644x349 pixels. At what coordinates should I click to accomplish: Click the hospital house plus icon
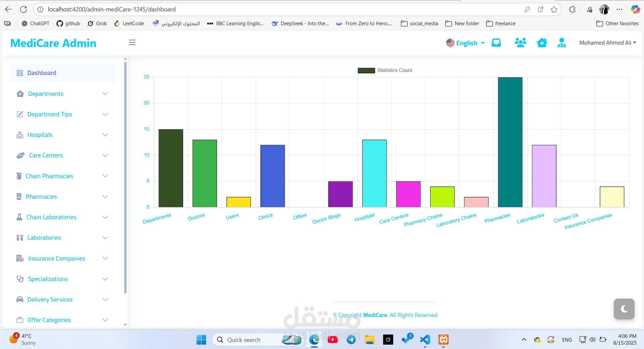click(x=542, y=43)
